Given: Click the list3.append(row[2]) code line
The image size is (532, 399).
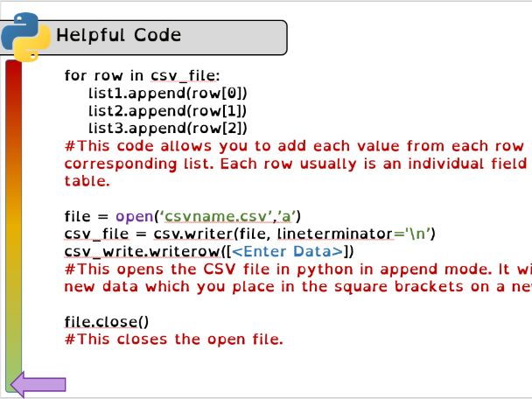Looking at the screenshot, I should pyautogui.click(x=168, y=129).
